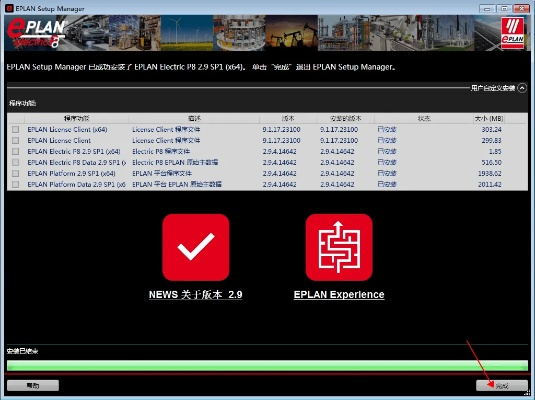Image resolution: width=535 pixels, height=400 pixels.
Task: Click the status column header
Action: [424, 118]
